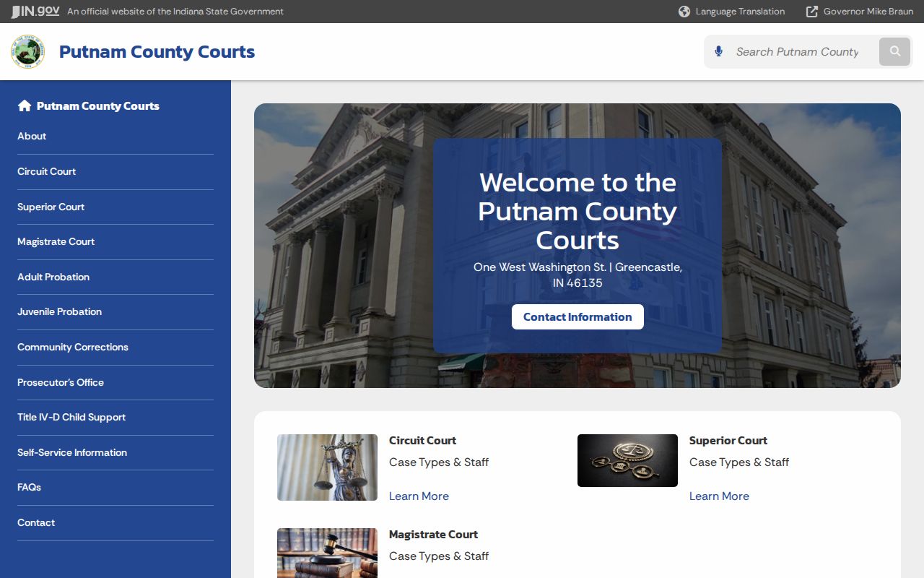
Task: Click the Circuit Court scales thumbnail
Action: (x=327, y=467)
